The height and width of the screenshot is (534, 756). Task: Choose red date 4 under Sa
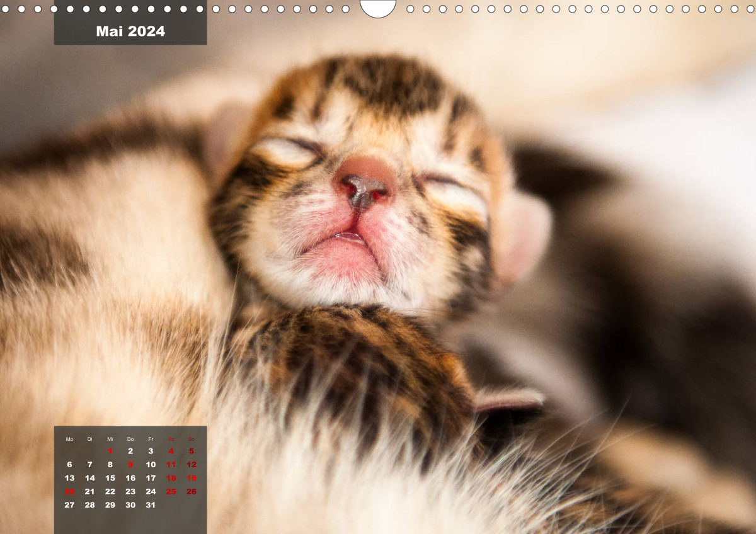click(171, 451)
